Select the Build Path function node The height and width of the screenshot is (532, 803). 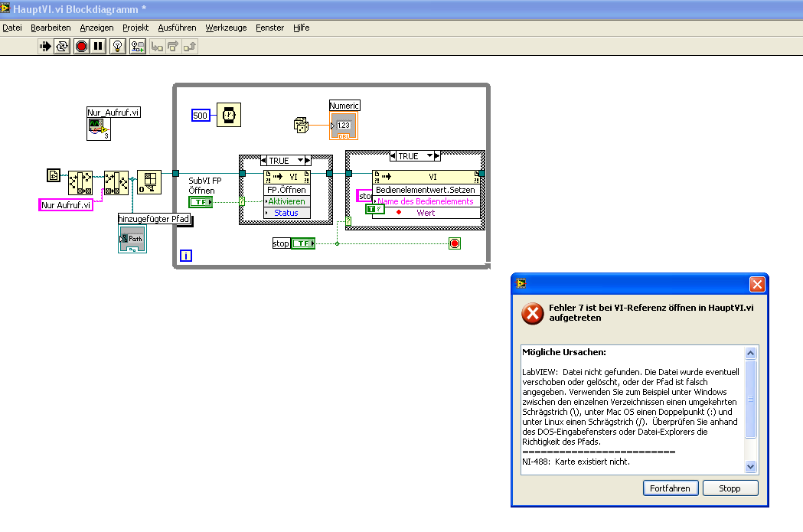point(116,183)
